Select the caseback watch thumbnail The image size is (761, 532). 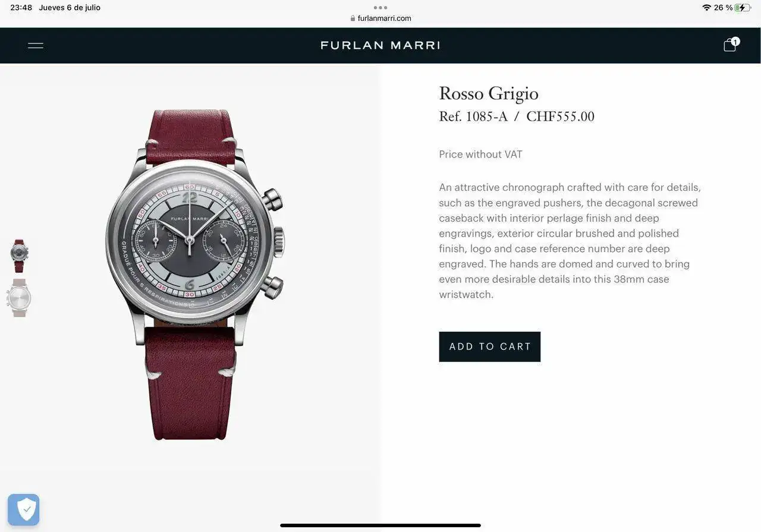20,298
